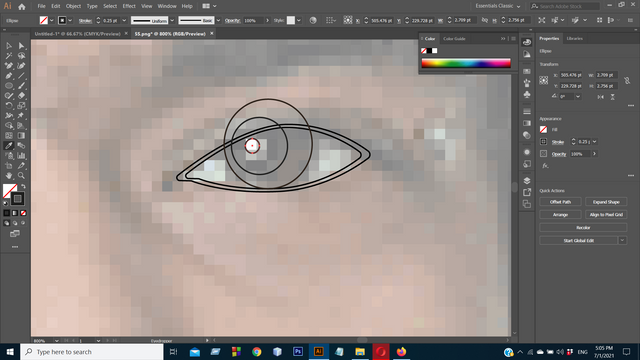Screen dimensions: 640x360
Task: Click Align to Pixel Grid button
Action: [x=606, y=214]
